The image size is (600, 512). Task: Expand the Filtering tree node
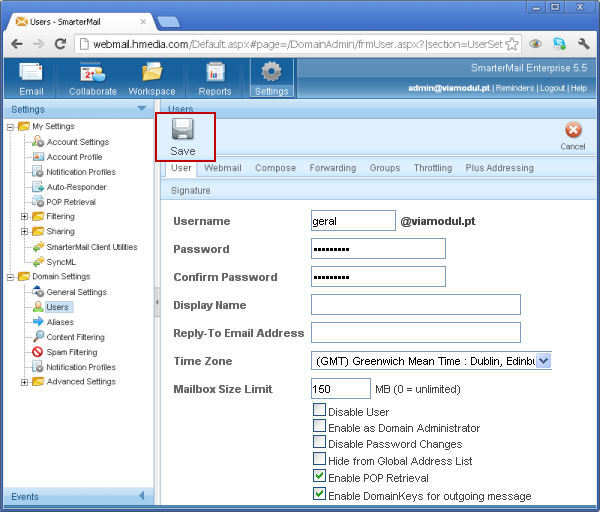(x=24, y=217)
